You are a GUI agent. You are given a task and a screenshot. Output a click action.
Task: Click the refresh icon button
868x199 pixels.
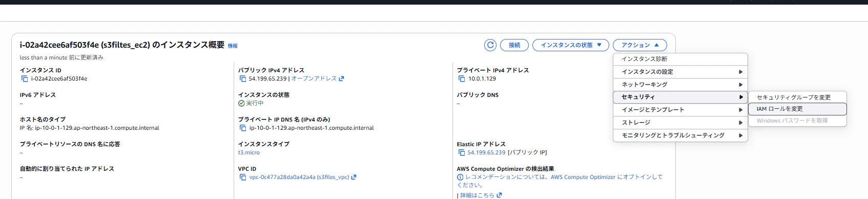[x=490, y=45]
